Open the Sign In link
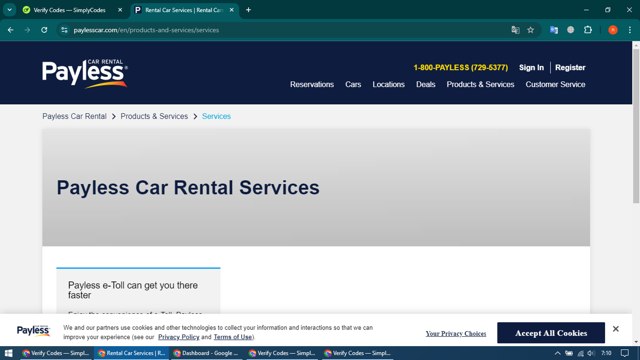The height and width of the screenshot is (360, 640). tap(531, 67)
